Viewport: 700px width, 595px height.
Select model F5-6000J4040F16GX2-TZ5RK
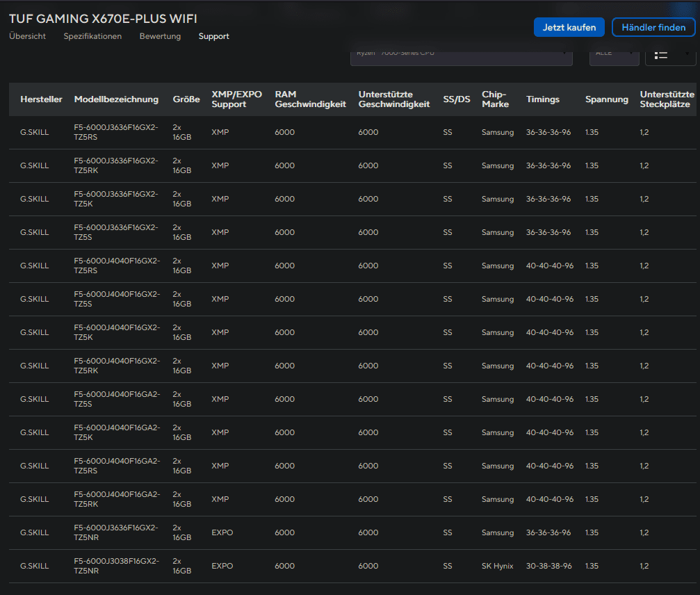pos(117,366)
